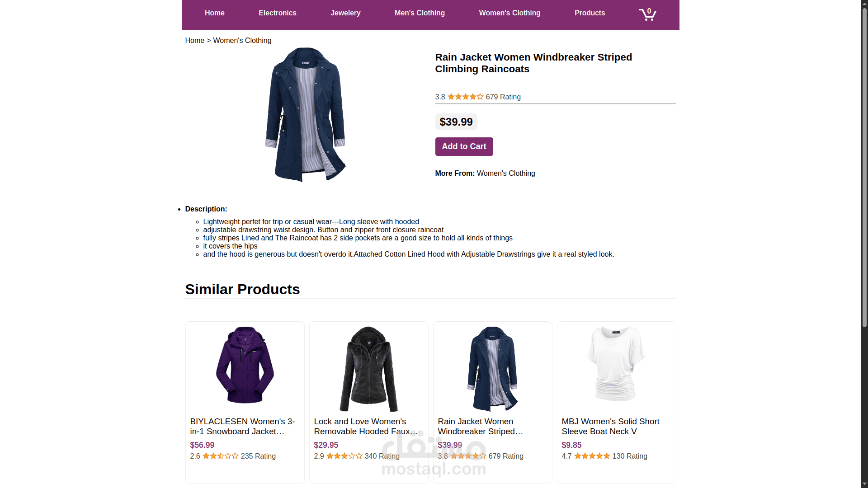Open the purple BIYLACLESEN snowboard jacket thumbnail

245,365
